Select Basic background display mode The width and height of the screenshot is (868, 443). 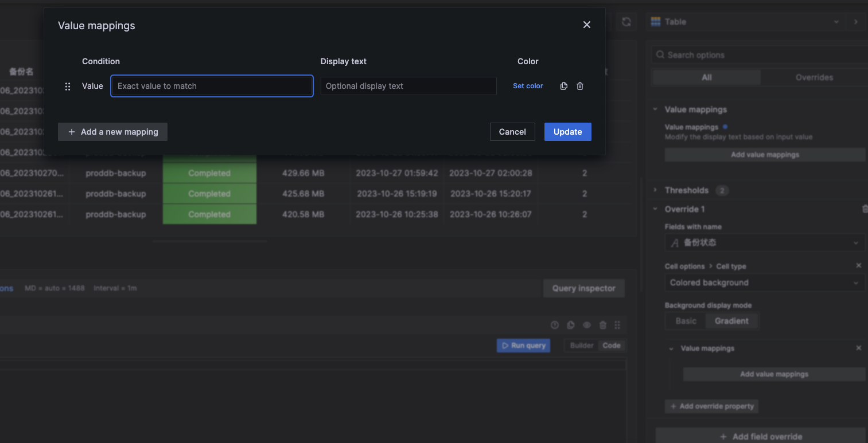coord(686,321)
